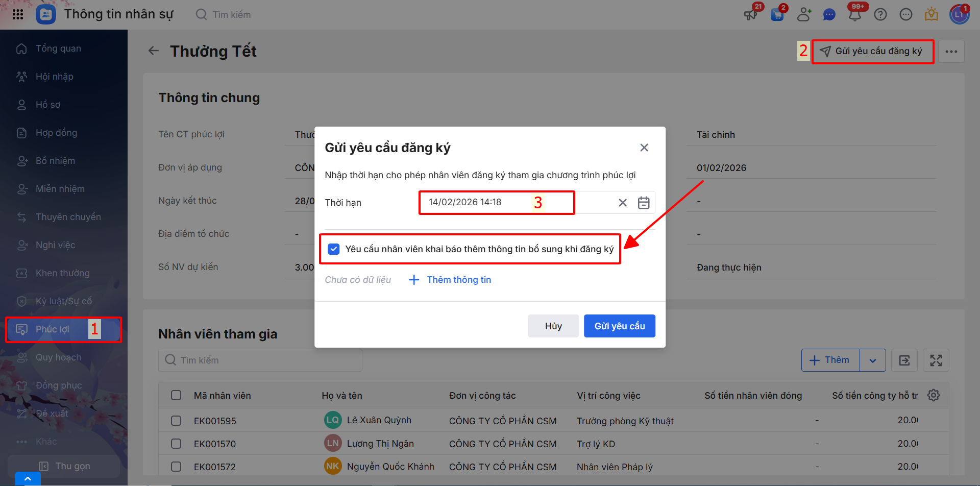Clear the deadline date value

[x=623, y=203]
